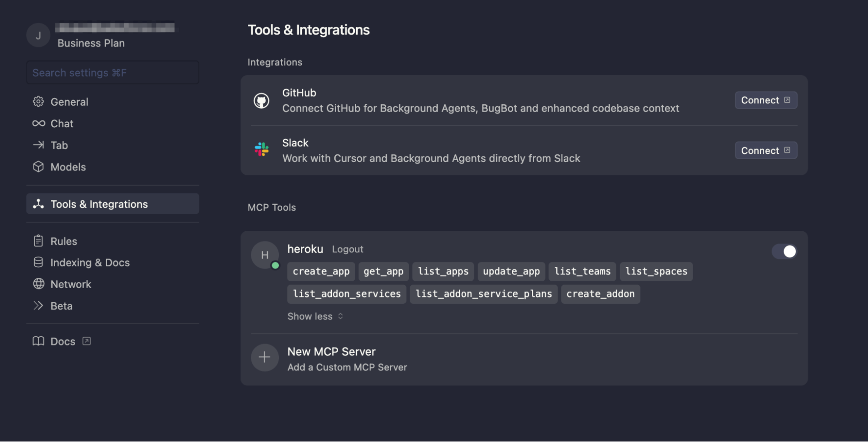Click the heroku green status indicator
Screen dimensions: 868x442
point(276,266)
